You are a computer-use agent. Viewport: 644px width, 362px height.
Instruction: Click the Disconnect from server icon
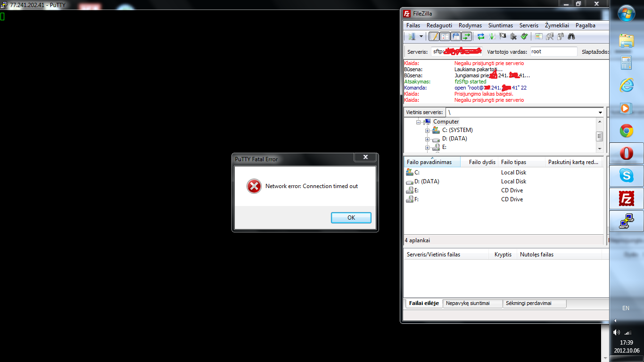(x=513, y=36)
